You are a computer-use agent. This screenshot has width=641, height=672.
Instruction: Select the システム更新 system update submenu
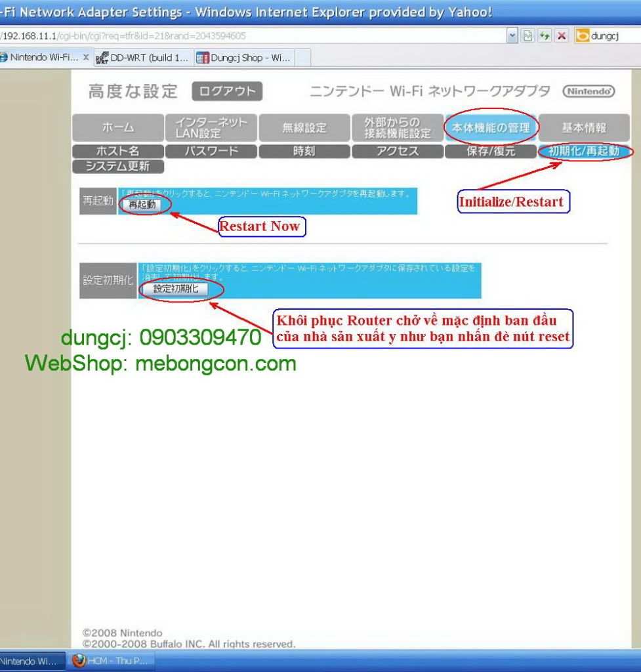pos(118,167)
